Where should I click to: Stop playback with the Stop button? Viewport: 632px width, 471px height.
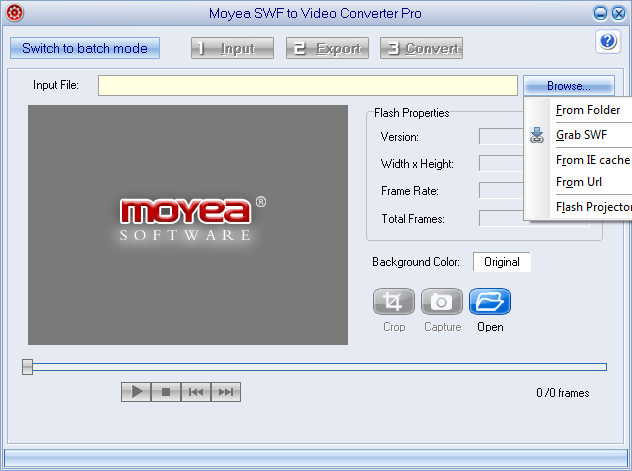point(166,392)
